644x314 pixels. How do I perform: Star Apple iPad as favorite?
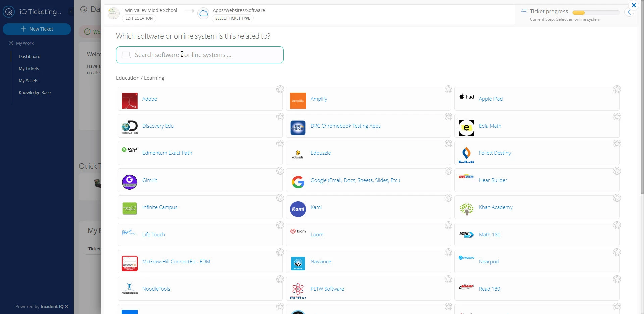(x=617, y=89)
